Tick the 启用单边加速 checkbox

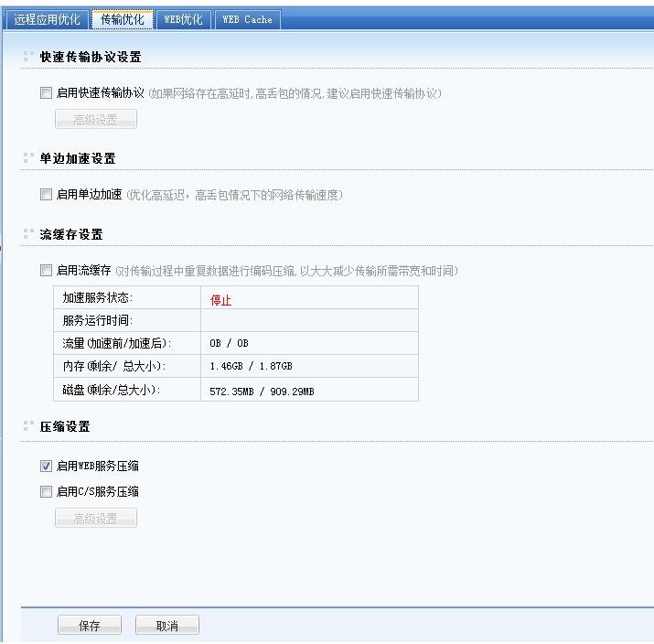tap(47, 195)
